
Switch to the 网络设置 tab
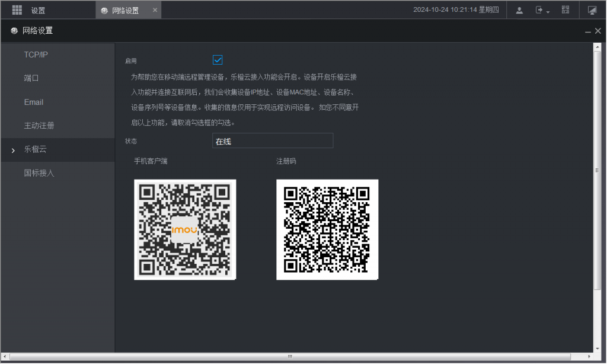point(125,10)
